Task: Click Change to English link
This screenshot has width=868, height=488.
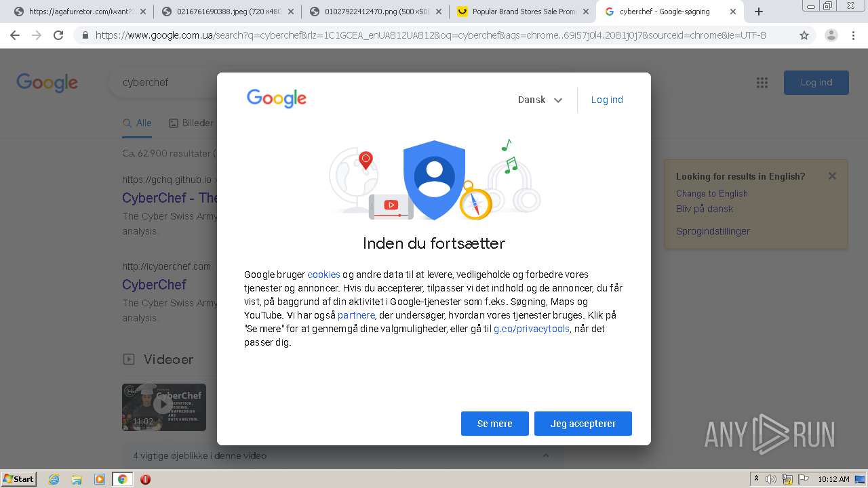Action: click(x=712, y=193)
